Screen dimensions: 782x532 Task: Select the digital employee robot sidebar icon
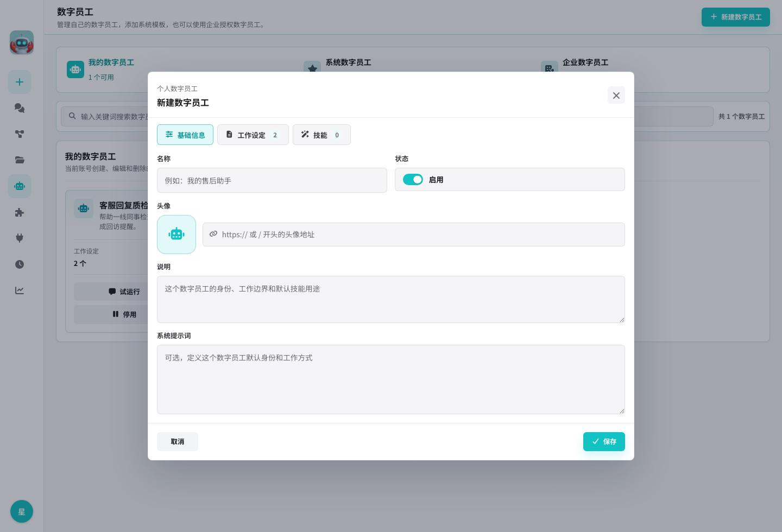(20, 186)
